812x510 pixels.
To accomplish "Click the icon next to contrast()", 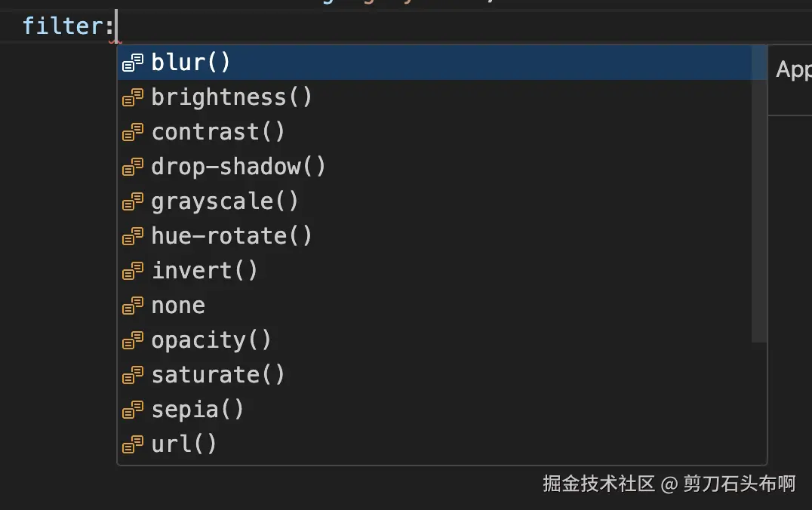I will pos(133,132).
